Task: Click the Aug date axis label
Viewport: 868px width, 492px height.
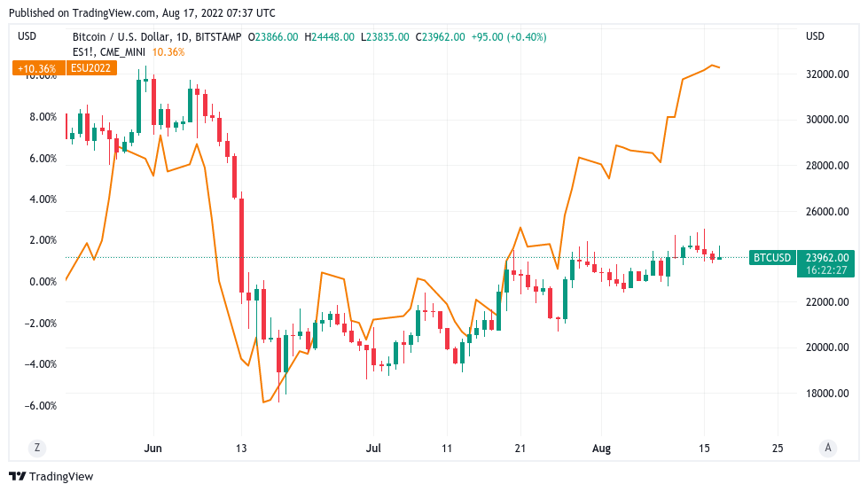Action: pyautogui.click(x=601, y=449)
